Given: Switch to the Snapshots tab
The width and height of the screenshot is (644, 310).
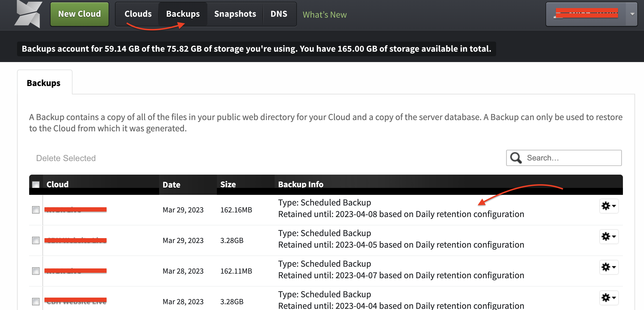Looking at the screenshot, I should (235, 14).
